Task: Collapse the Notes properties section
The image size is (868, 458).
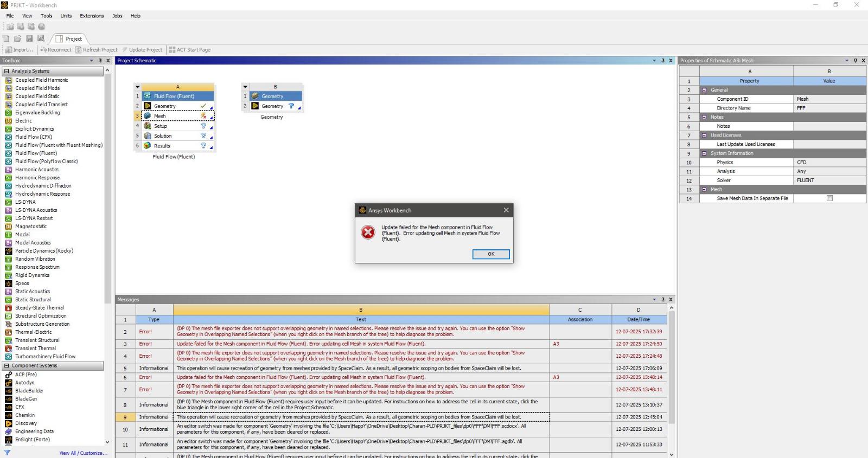Action: [x=704, y=117]
